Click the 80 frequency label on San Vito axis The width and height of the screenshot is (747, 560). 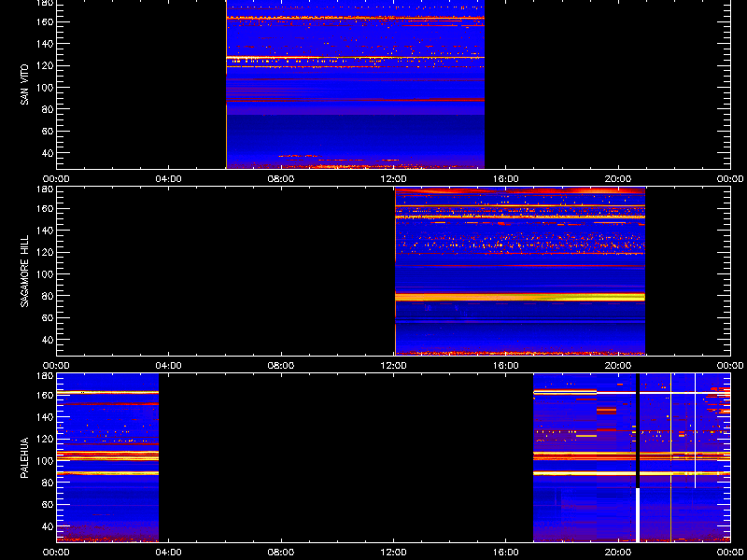pyautogui.click(x=49, y=109)
